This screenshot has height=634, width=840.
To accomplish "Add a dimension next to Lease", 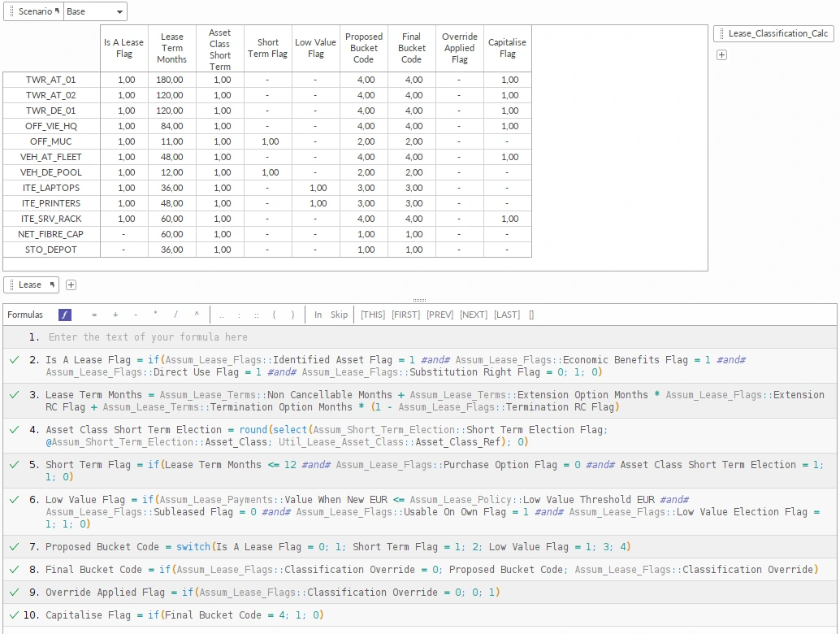I will pos(71,284).
